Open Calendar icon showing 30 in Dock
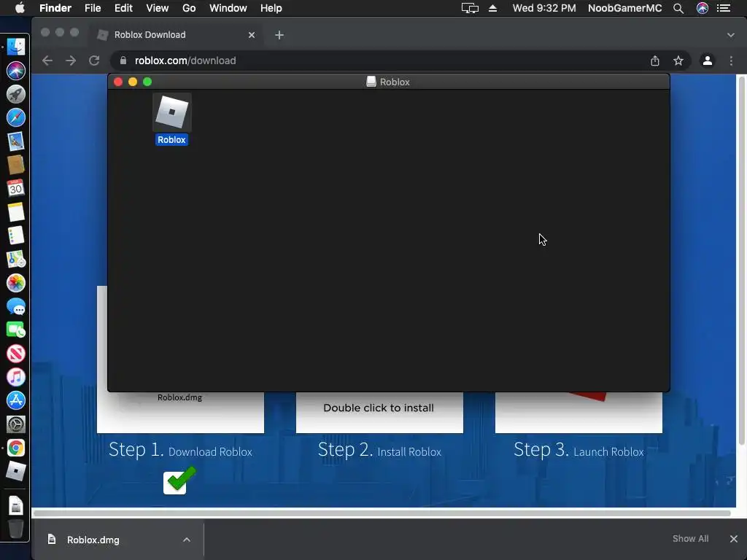Viewport: 747px width, 560px height. (16, 189)
